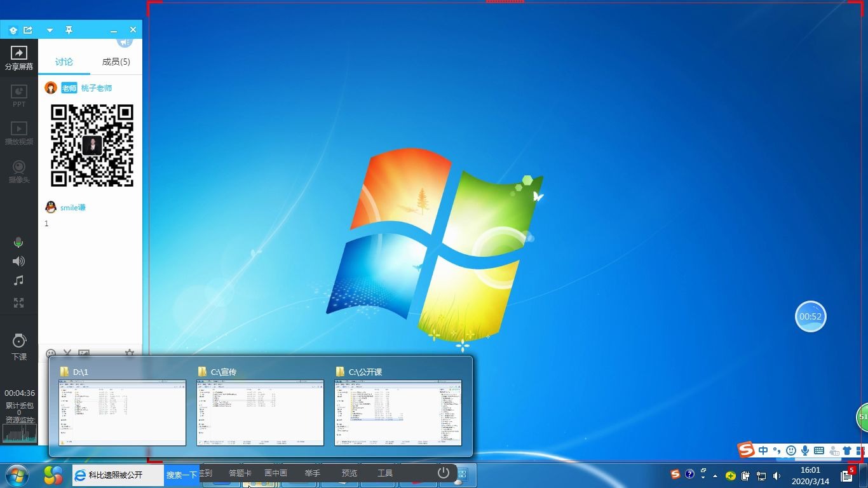Open chat settings gear icon
The width and height of the screenshot is (868, 488).
click(x=130, y=353)
